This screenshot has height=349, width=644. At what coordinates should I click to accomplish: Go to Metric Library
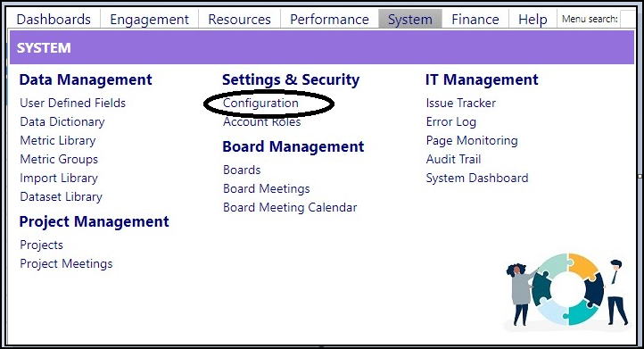pos(58,141)
